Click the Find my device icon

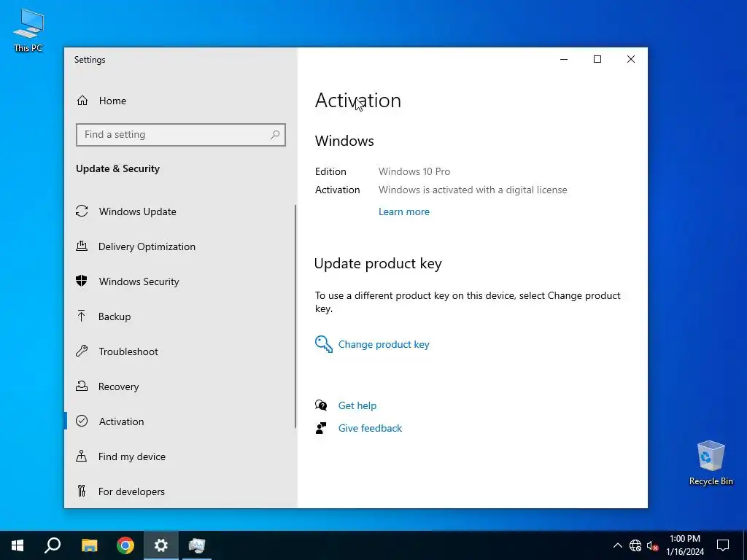point(82,456)
